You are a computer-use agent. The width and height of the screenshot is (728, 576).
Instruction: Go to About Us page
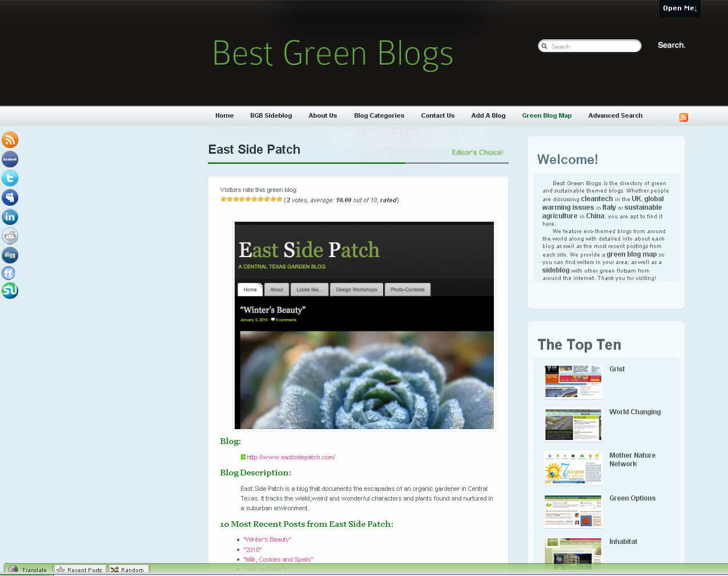(x=323, y=115)
